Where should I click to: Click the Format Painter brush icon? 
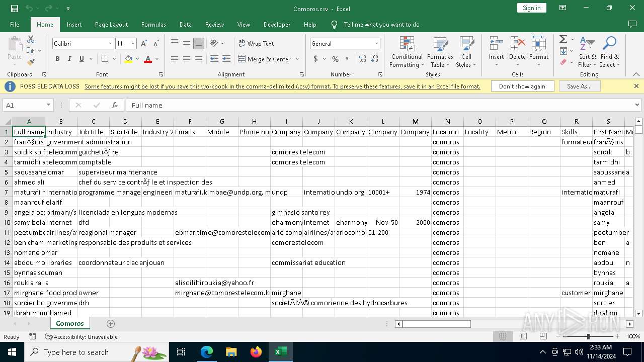tap(31, 62)
